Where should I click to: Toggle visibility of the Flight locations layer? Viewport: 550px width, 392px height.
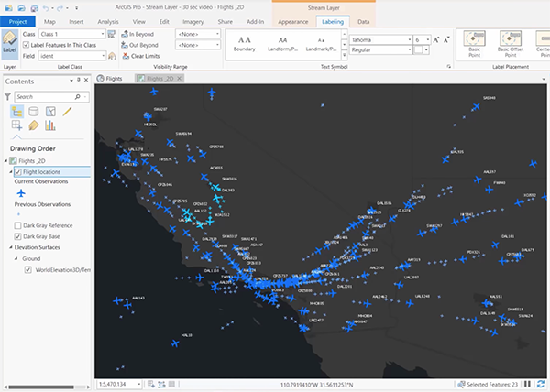(18, 172)
